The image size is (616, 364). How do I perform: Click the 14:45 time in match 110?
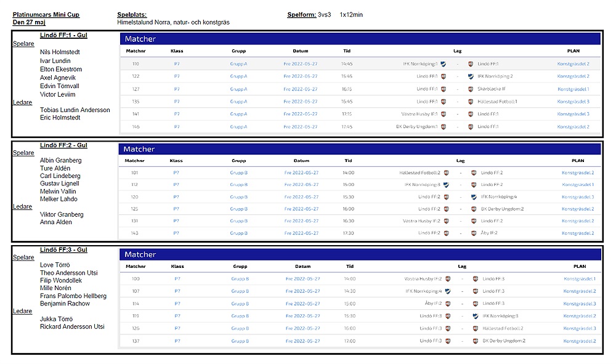(347, 64)
